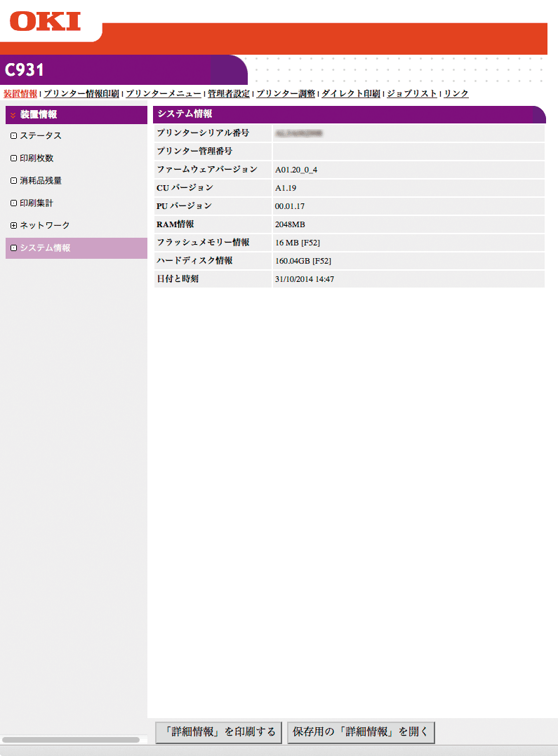Image resolution: width=558 pixels, height=756 pixels.
Task: Click the sidebar horizontal scrollbar
Action: coord(71,740)
